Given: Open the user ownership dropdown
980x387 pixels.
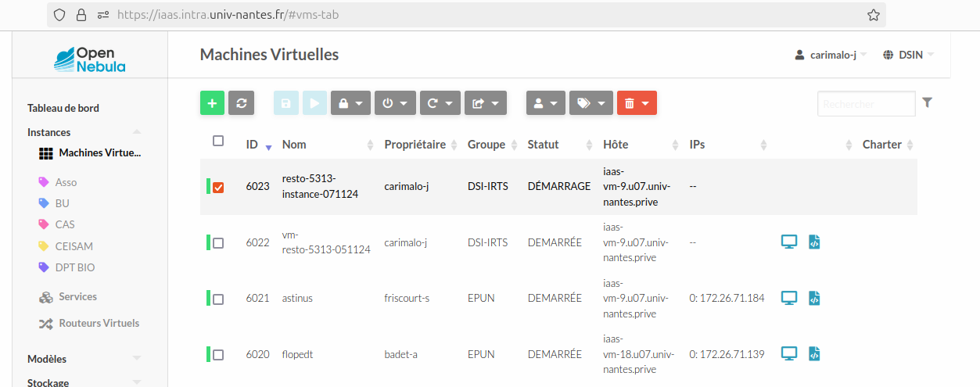Looking at the screenshot, I should (546, 102).
